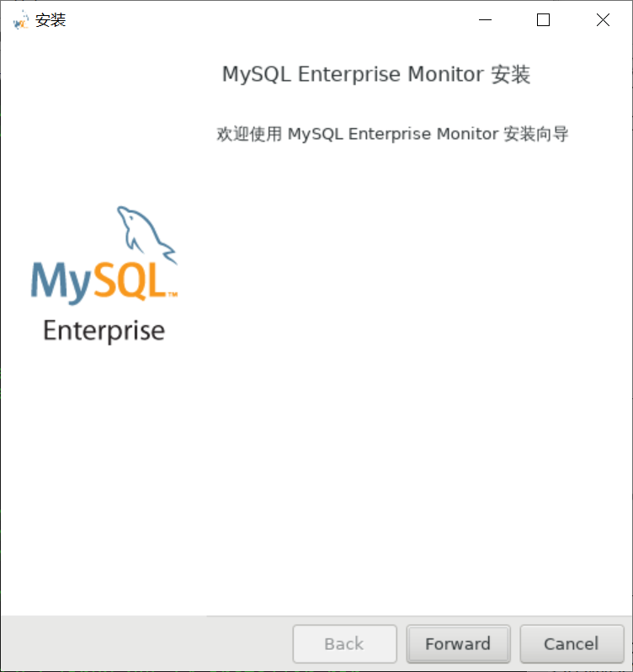Click the grey bottom button bar background
Image resolution: width=633 pixels, height=672 pixels.
tap(143, 644)
